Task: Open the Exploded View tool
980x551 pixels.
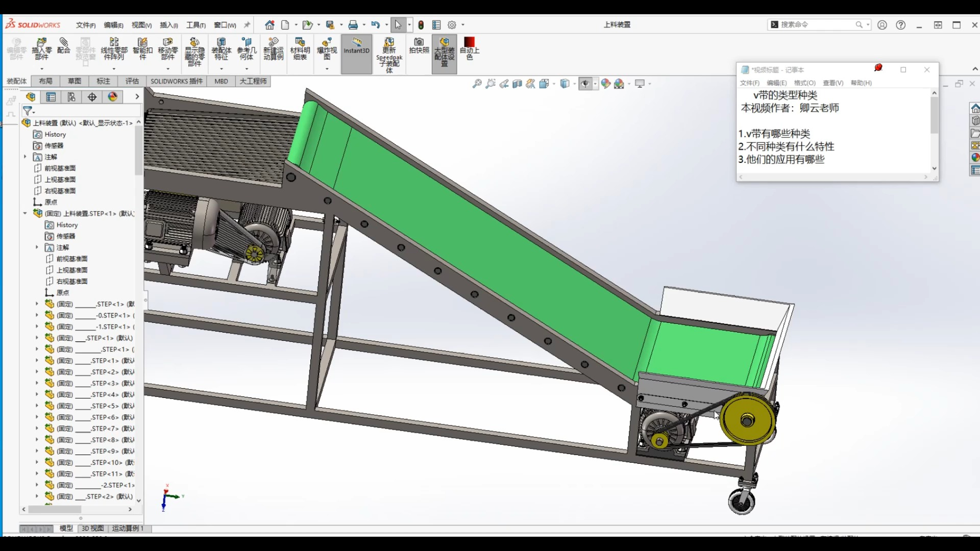Action: point(327,48)
